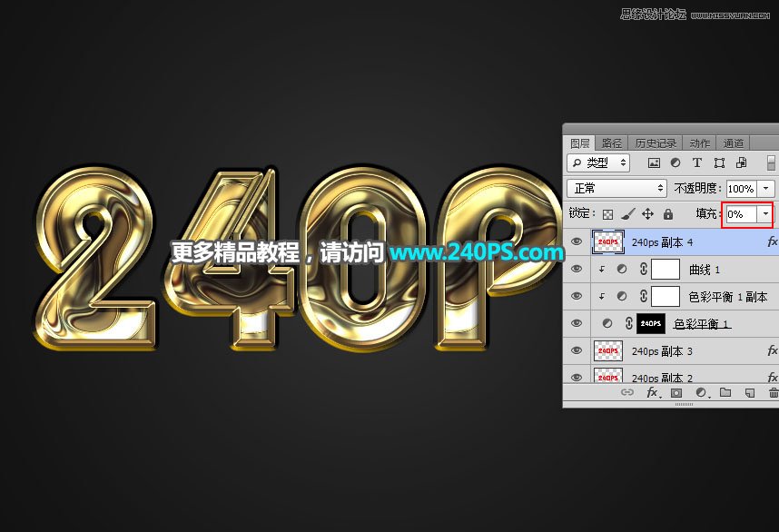Select the 240ps 副本 4 layer thumbnail

pos(608,241)
